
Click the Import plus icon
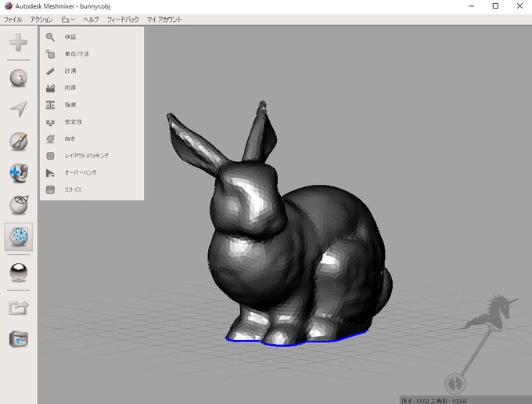(18, 42)
